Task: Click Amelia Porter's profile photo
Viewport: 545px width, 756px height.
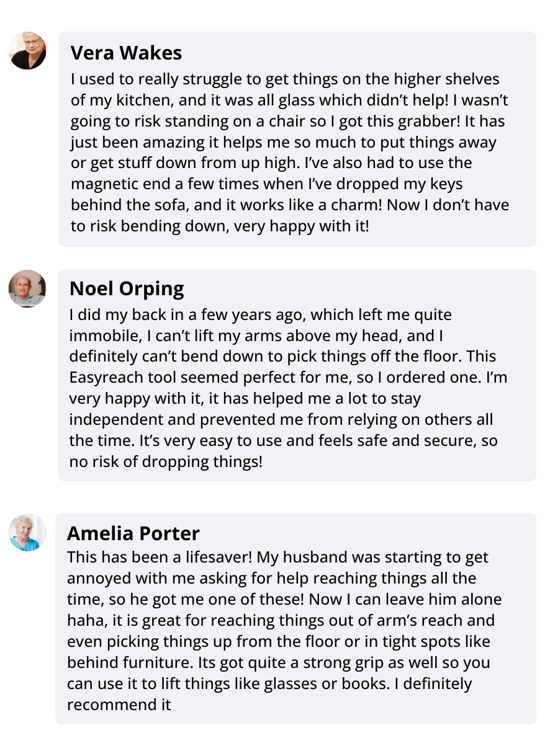Action: (x=27, y=532)
